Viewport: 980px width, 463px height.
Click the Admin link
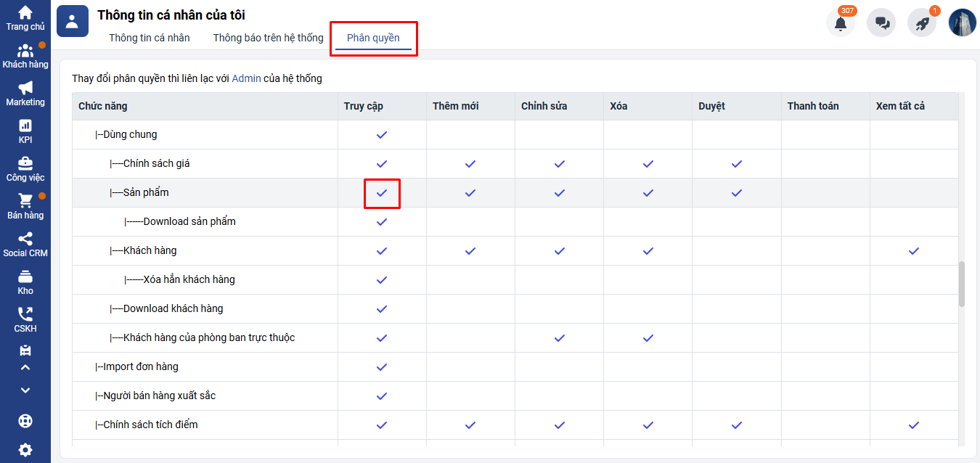click(x=246, y=78)
